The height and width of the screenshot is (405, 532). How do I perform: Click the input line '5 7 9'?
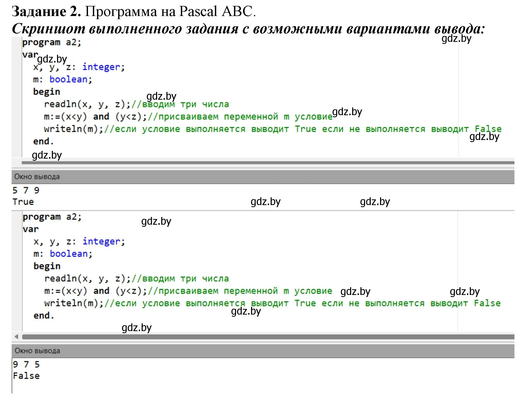[26, 190]
